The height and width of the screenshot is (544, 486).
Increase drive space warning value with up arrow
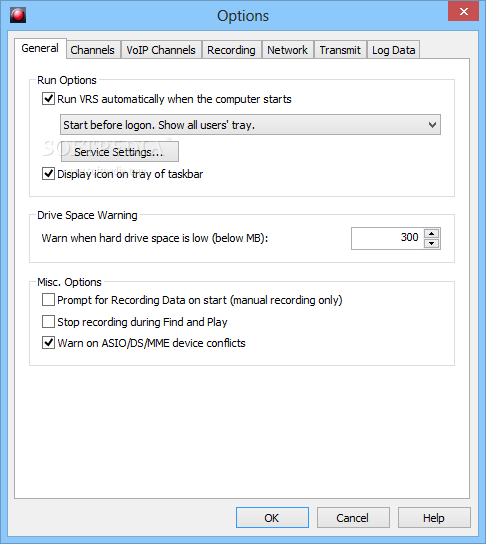coord(432,233)
